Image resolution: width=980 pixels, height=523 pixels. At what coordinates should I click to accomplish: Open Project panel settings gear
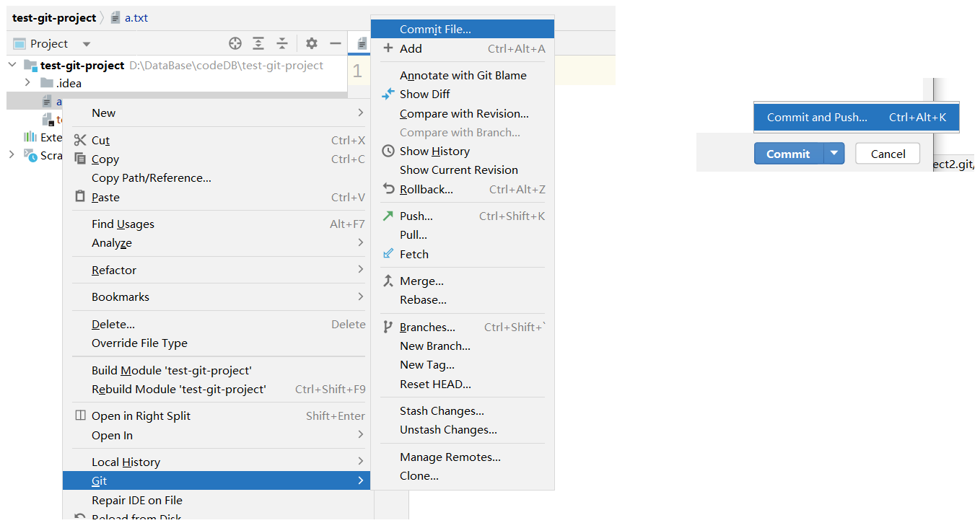[x=312, y=43]
